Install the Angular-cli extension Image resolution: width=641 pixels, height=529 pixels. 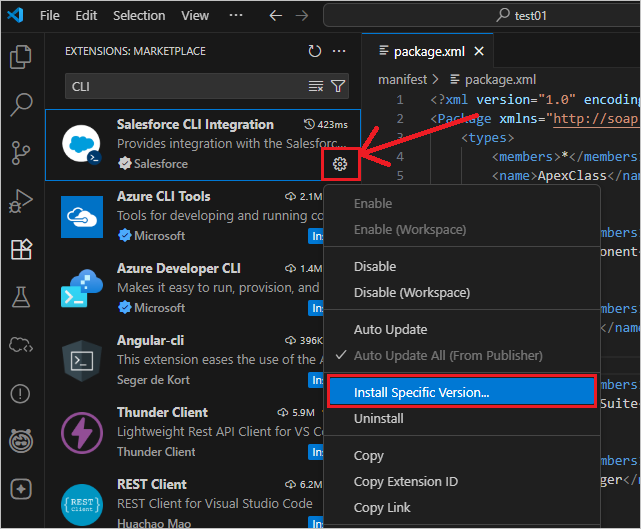316,380
